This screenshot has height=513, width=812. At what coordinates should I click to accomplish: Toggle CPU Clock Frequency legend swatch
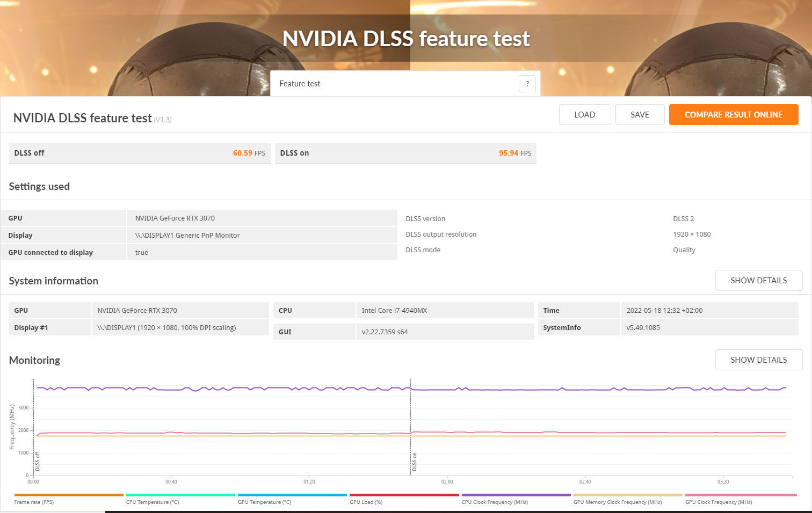[x=516, y=495]
